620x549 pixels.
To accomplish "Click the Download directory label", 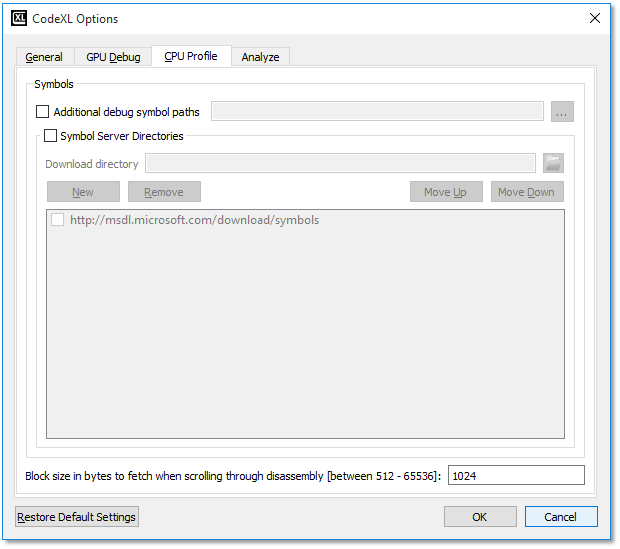I will click(x=92, y=164).
